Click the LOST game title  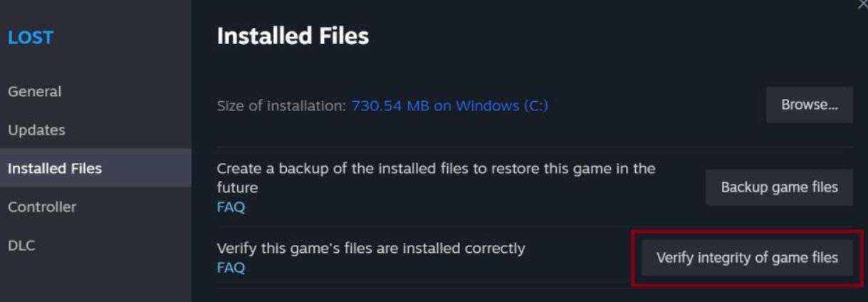pyautogui.click(x=31, y=38)
